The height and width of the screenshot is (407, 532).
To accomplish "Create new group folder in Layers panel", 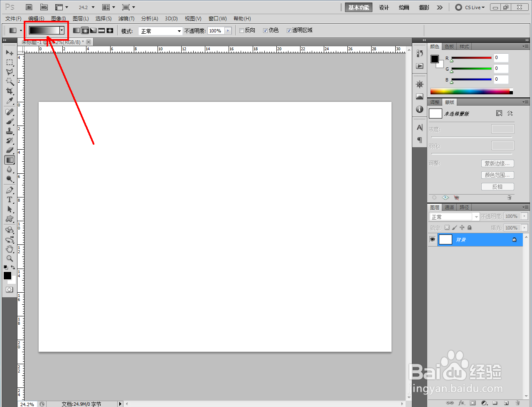I will pos(495,403).
